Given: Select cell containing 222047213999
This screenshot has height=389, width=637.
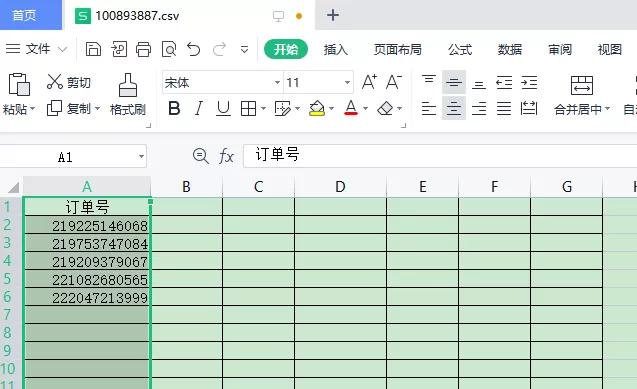Looking at the screenshot, I should (87, 298).
